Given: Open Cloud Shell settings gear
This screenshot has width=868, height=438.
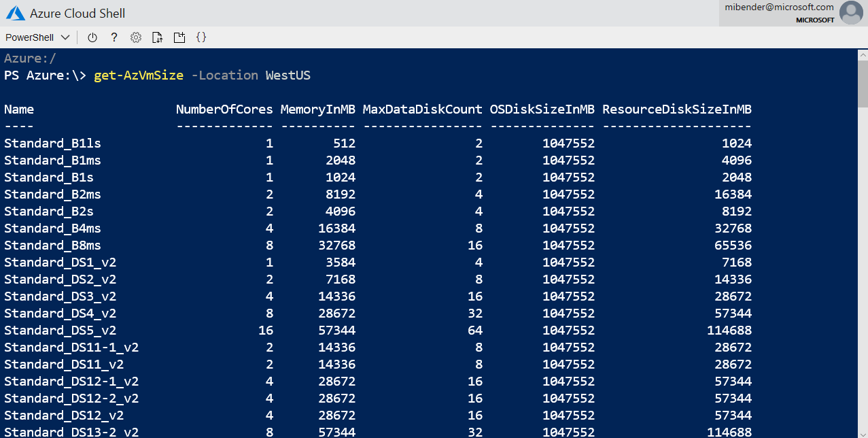Looking at the screenshot, I should pyautogui.click(x=136, y=37).
